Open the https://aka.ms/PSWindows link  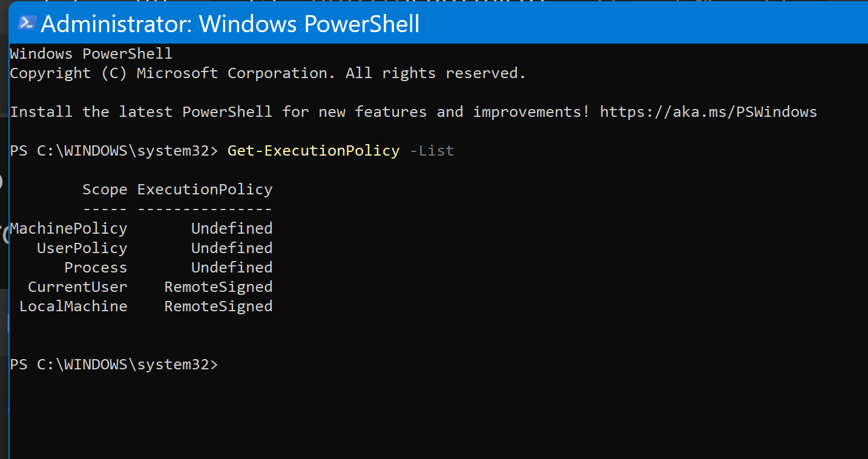click(x=708, y=112)
